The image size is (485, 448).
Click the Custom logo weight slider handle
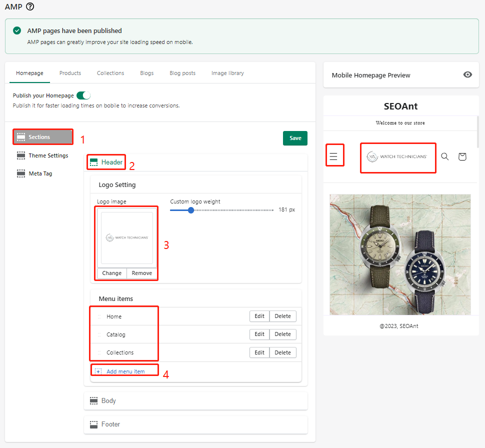pos(191,210)
